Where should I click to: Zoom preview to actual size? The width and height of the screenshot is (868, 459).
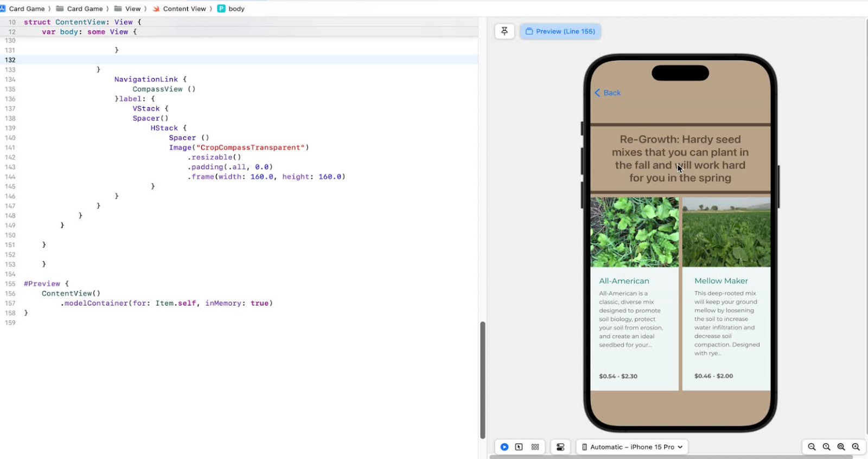[x=826, y=447]
